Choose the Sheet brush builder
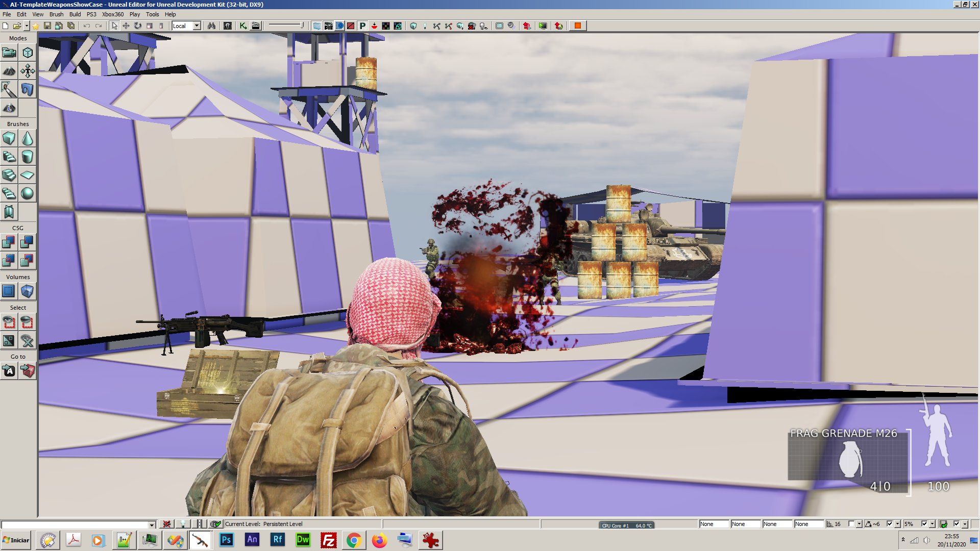The image size is (980, 551). coord(27,175)
